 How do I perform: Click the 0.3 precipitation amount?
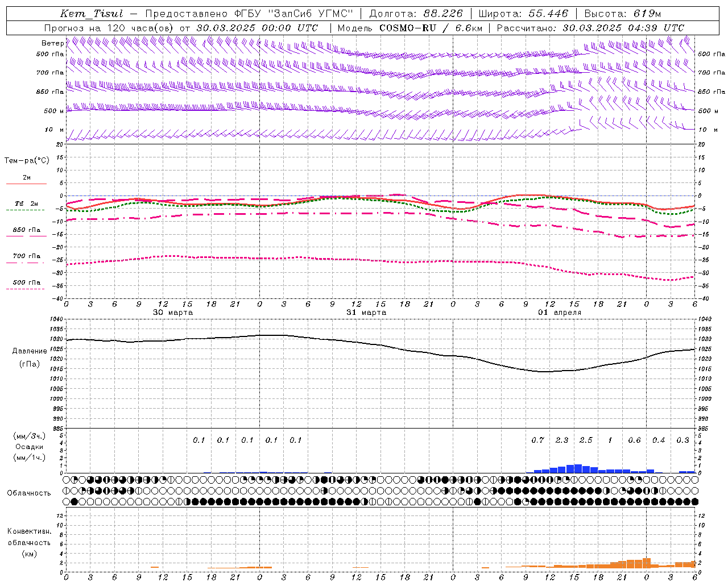click(x=682, y=440)
